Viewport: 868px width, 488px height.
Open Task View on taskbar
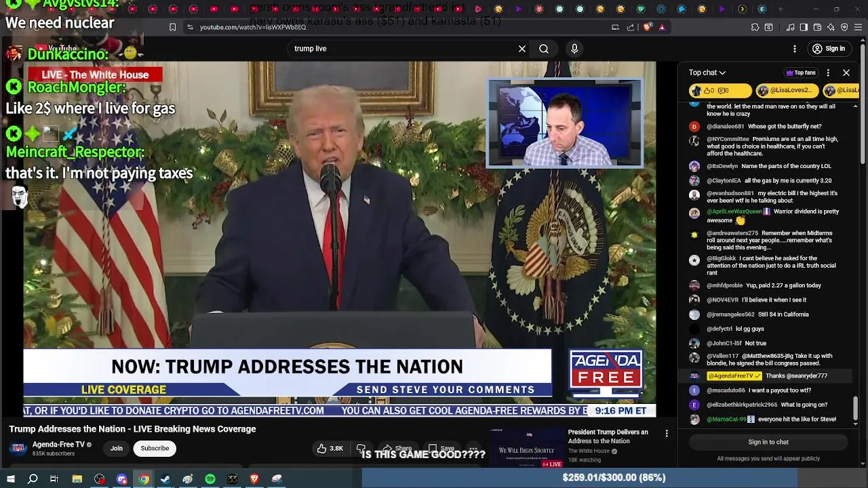tap(54, 479)
